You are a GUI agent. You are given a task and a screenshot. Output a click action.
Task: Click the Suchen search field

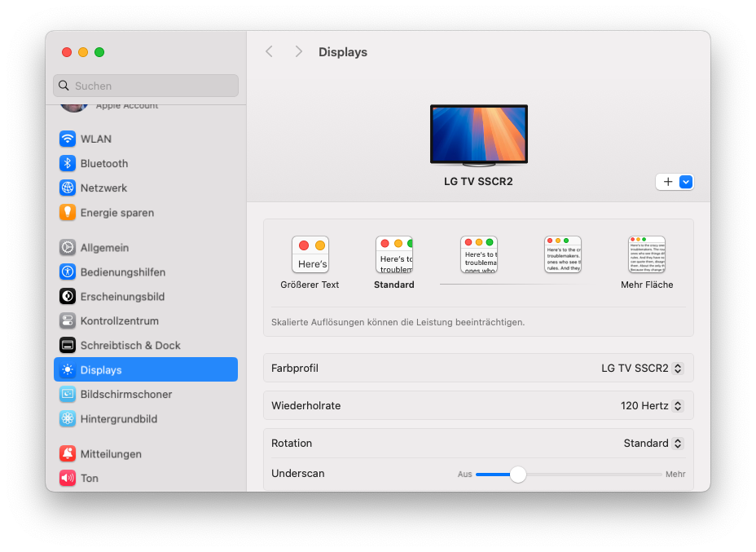click(146, 86)
